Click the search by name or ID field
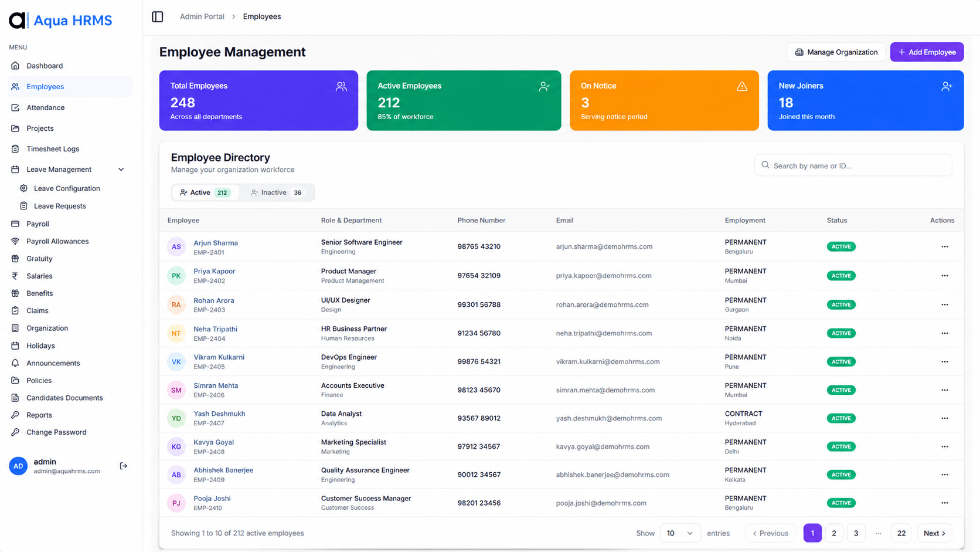Image resolution: width=980 pixels, height=552 pixels. pyautogui.click(x=853, y=165)
